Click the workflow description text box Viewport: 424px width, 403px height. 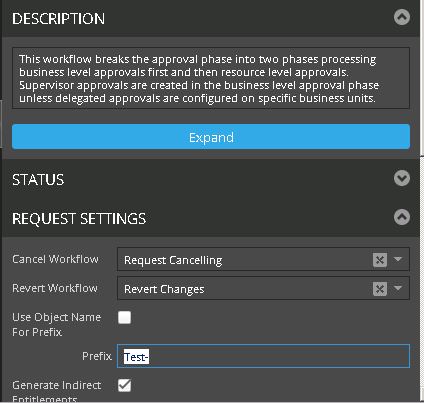pos(211,78)
